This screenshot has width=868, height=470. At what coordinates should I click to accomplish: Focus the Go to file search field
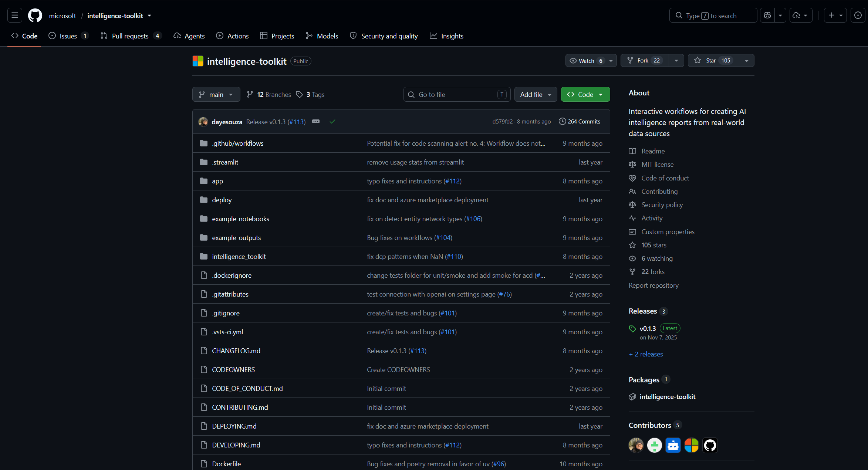[x=457, y=95]
